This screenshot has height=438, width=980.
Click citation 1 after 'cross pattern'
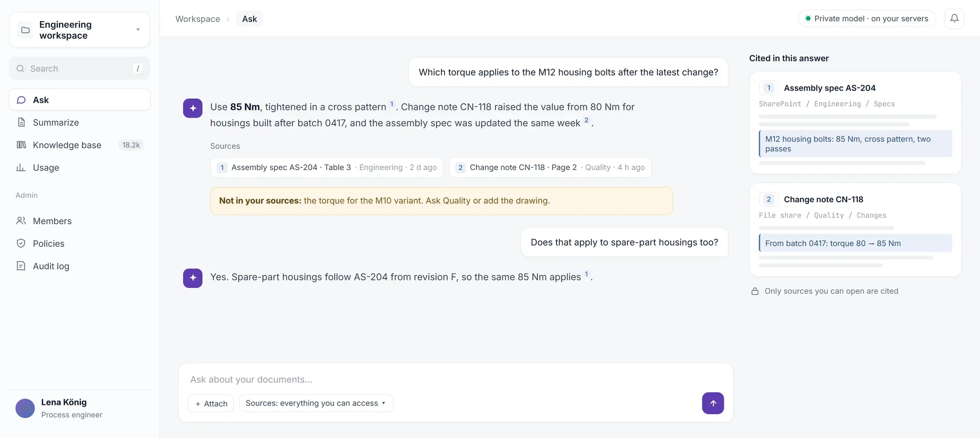392,104
